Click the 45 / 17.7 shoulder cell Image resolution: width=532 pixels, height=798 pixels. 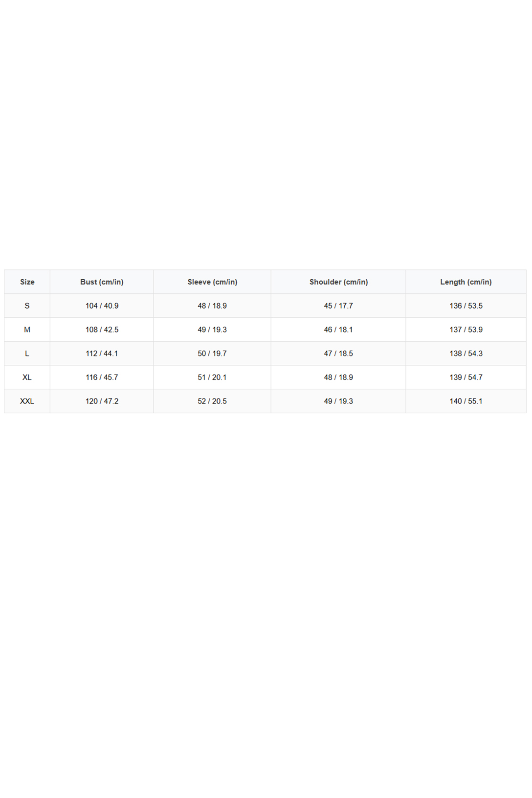338,306
